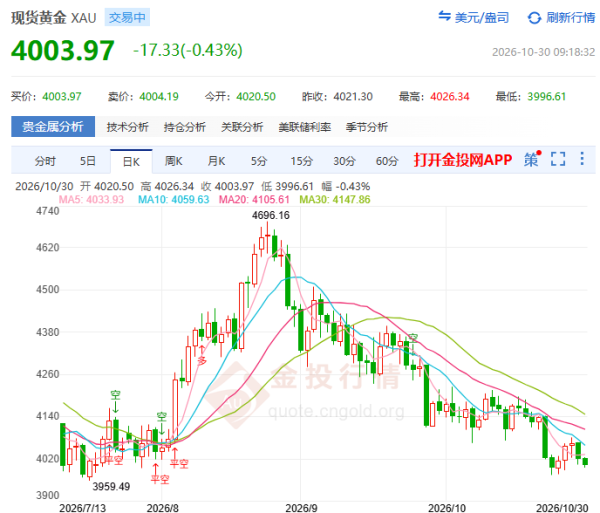This screenshot has height=513, width=600.
Task: Select the 15分 chart period
Action: click(302, 161)
